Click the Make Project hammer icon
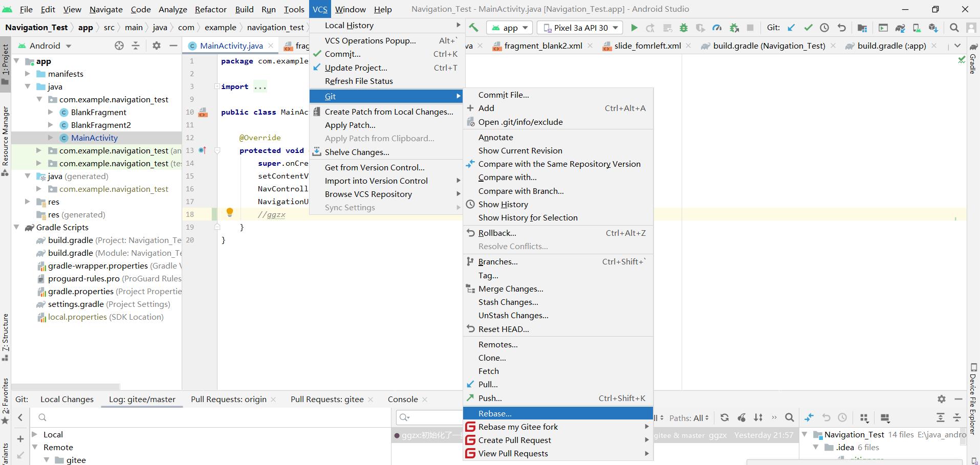This screenshot has width=980, height=465. [x=473, y=28]
